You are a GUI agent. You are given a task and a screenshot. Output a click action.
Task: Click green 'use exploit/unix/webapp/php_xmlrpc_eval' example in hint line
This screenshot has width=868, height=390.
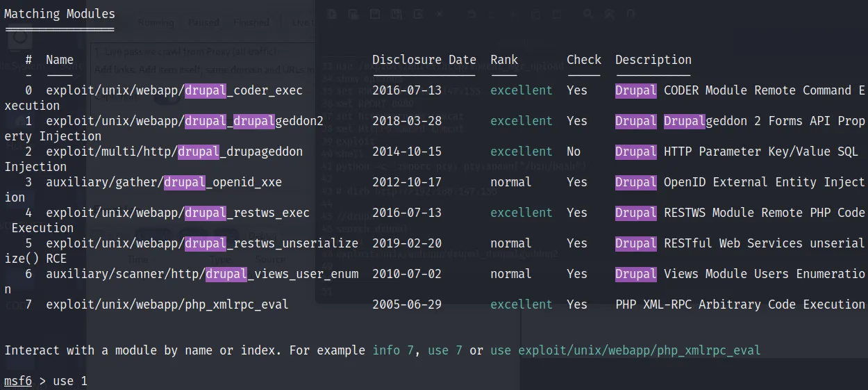[626, 350]
